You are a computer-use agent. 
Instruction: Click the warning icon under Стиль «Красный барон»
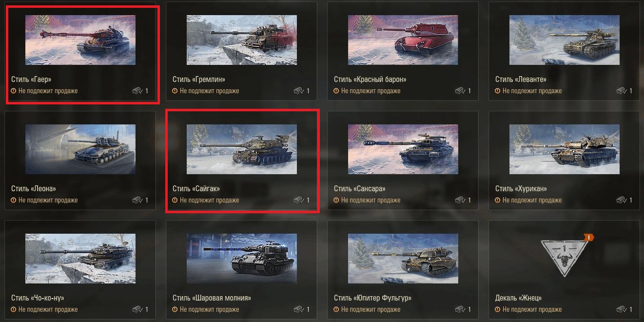(336, 91)
